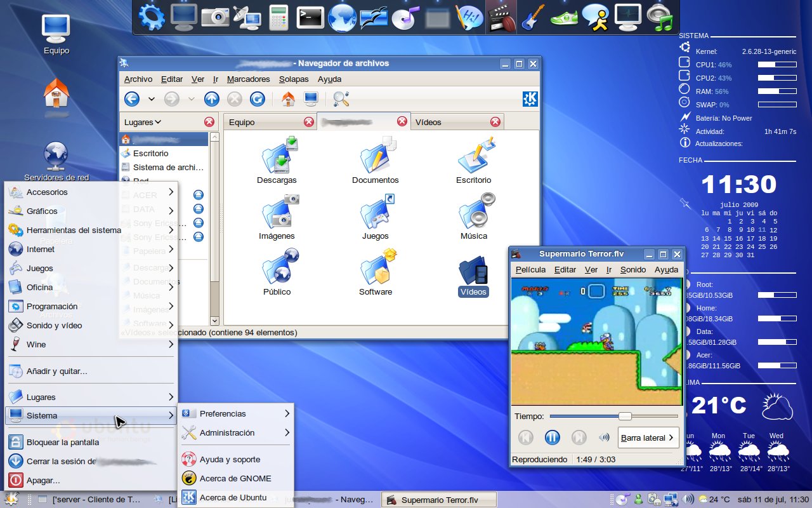Image resolution: width=812 pixels, height=508 pixels.
Task: Open the Juegos folder
Action: [376, 216]
